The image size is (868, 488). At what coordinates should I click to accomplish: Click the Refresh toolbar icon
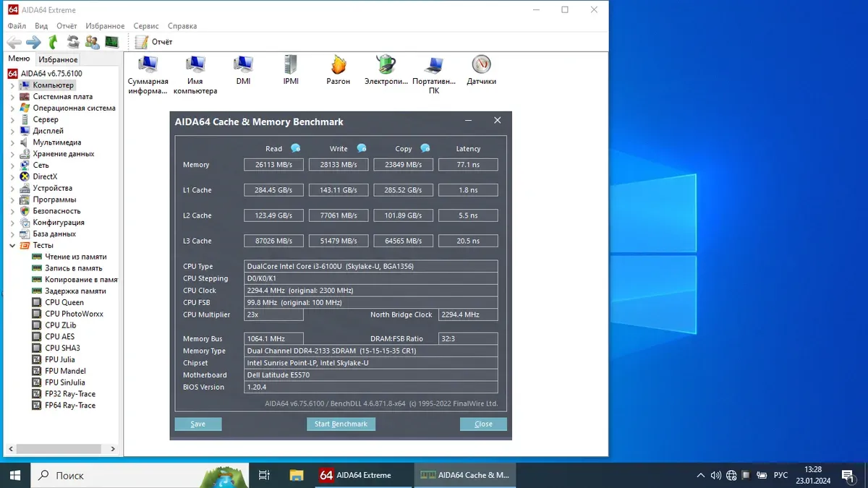tap(73, 42)
